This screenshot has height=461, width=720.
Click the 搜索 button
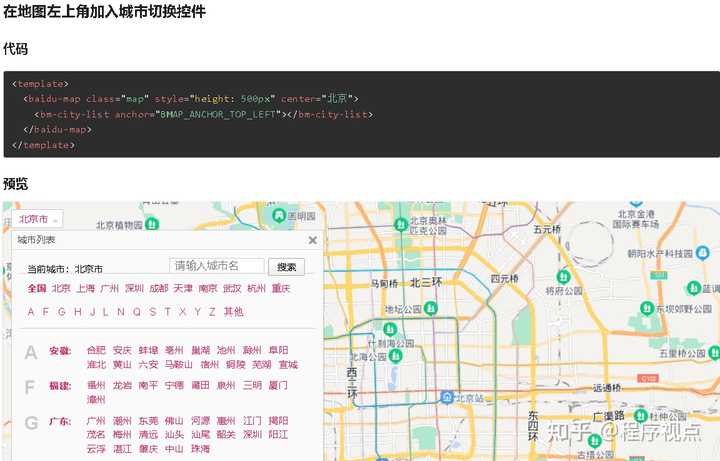(287, 267)
